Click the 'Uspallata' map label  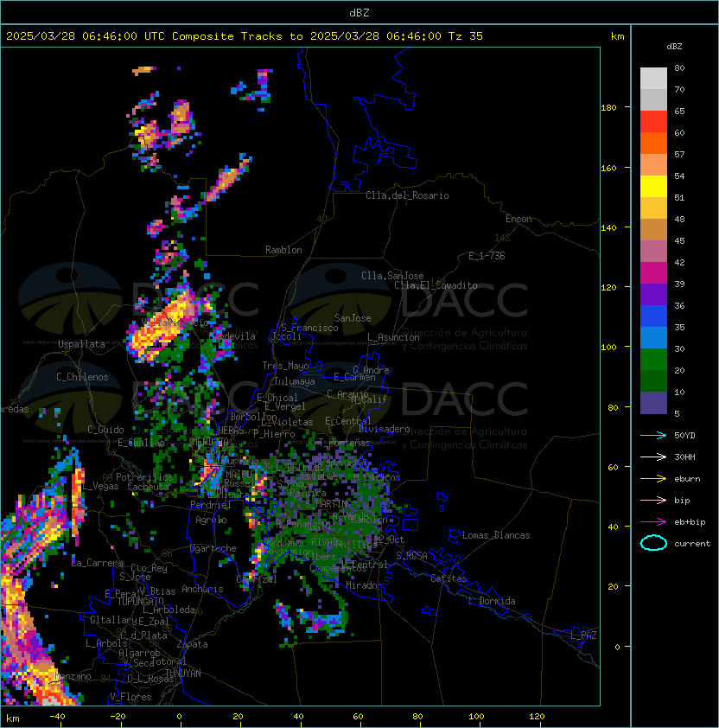click(x=81, y=344)
